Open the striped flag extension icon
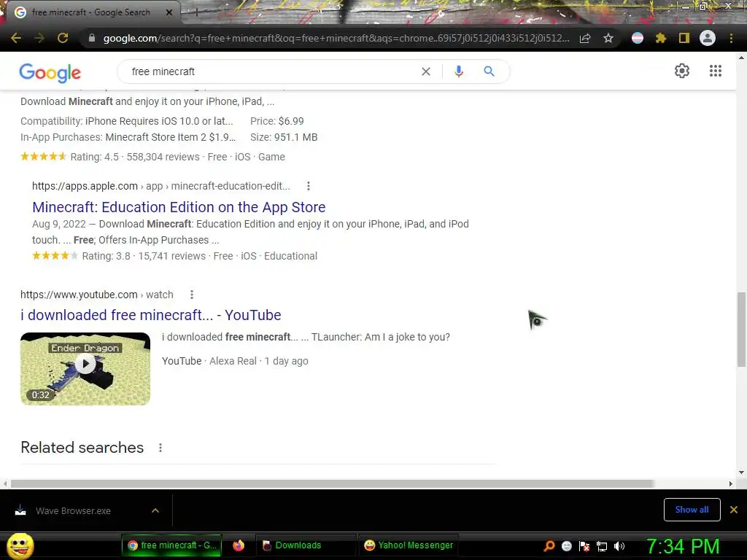 (x=638, y=38)
